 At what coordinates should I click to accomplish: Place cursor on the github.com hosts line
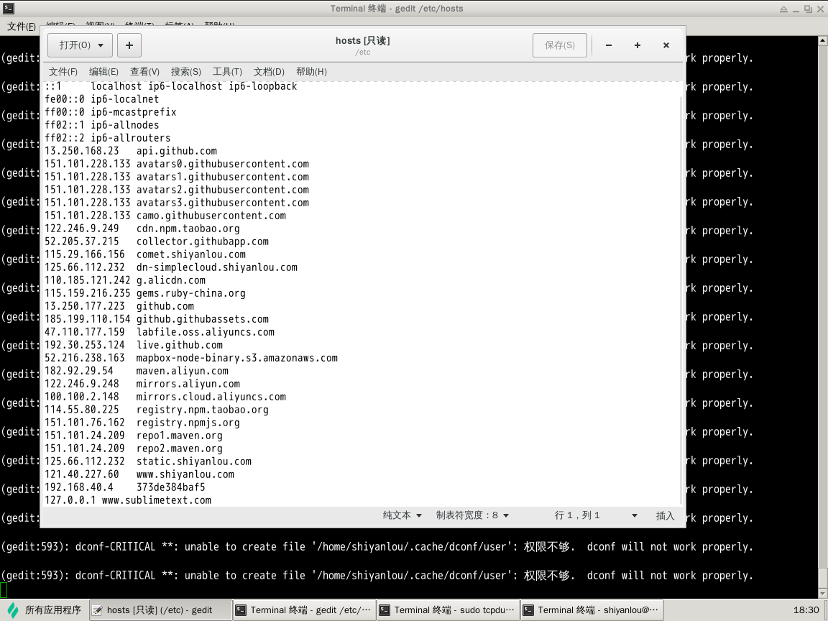(x=165, y=306)
